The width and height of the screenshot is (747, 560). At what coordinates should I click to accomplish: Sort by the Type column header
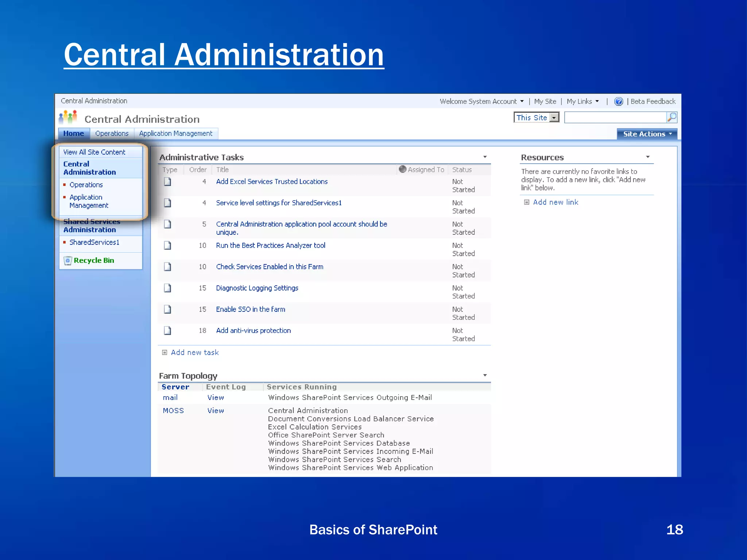[x=170, y=170]
